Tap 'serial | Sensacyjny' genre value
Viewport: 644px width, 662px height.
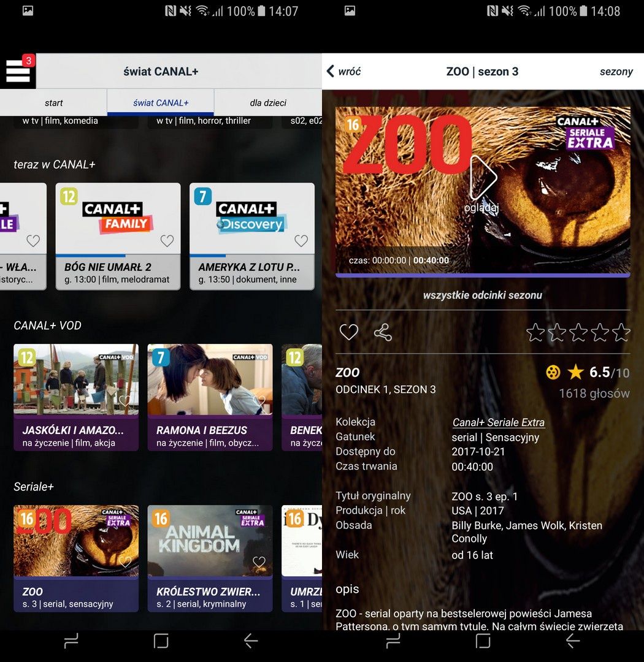point(495,438)
